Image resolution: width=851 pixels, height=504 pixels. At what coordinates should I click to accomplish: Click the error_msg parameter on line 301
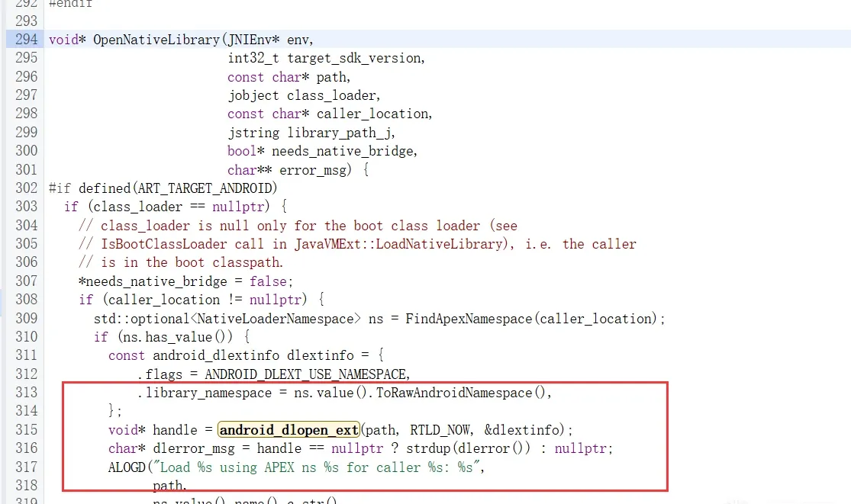313,170
